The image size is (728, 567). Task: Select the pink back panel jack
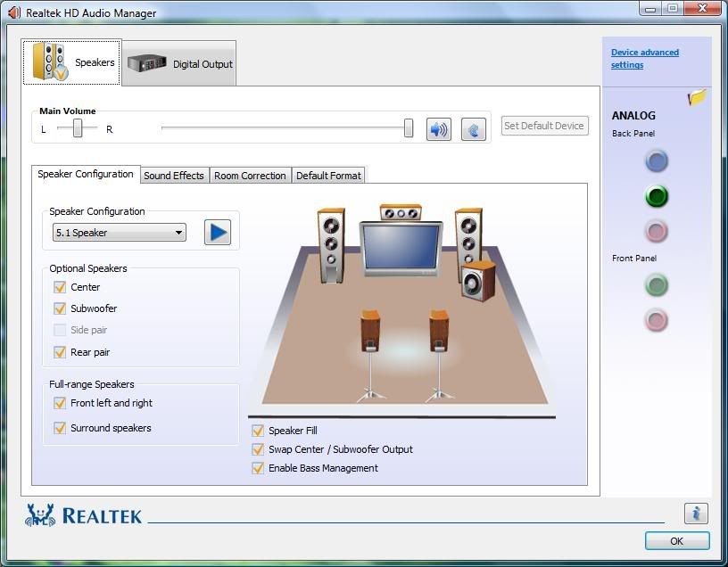(x=656, y=231)
